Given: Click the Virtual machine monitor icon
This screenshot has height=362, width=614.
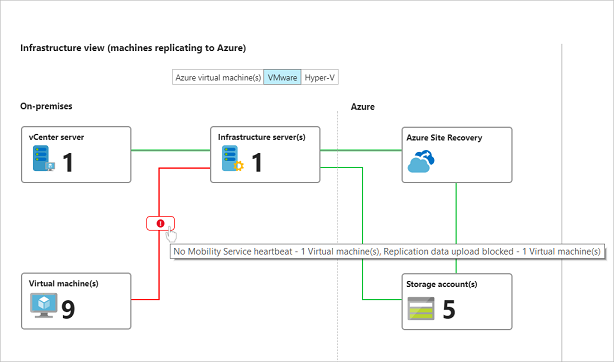Looking at the screenshot, I should 44,306.
